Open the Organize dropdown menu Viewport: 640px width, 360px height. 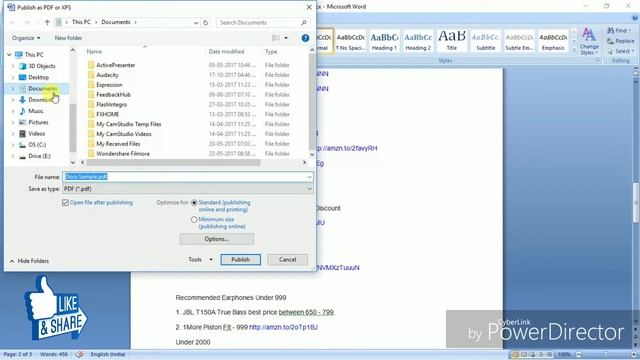pyautogui.click(x=26, y=38)
